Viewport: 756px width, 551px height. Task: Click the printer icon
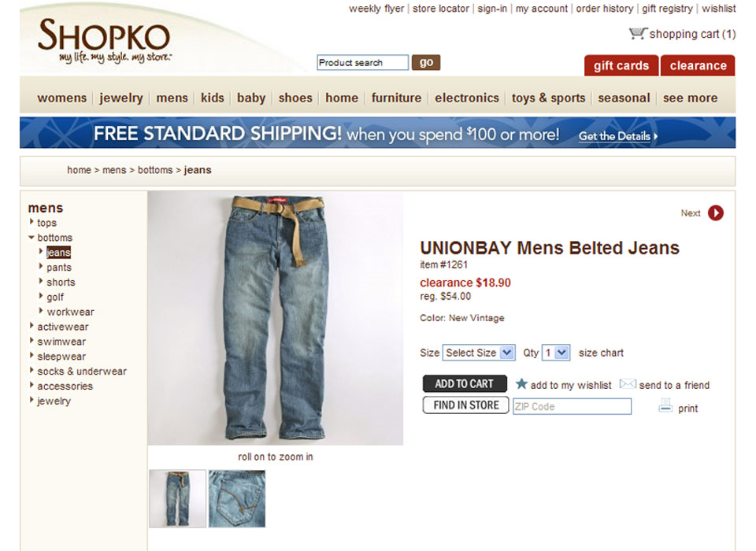tap(665, 405)
